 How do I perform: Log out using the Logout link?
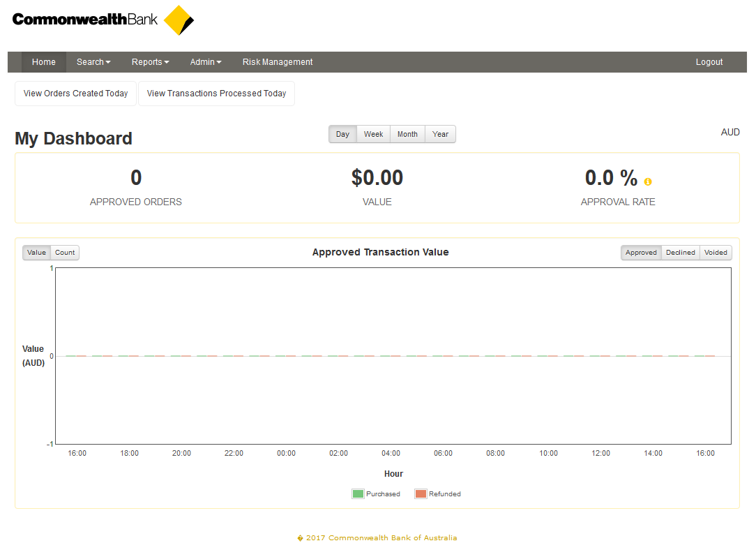(709, 62)
